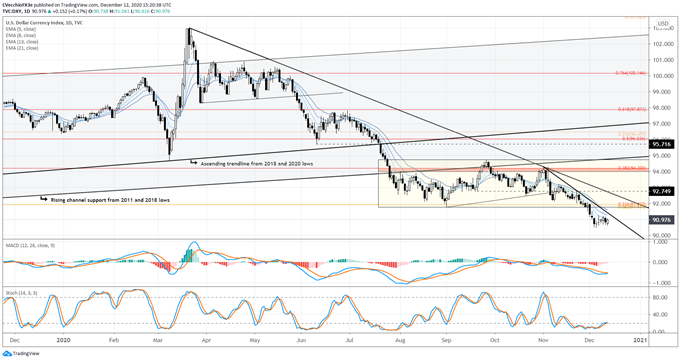
Task: Click the 94.000 price axis label
Action: [663, 171]
